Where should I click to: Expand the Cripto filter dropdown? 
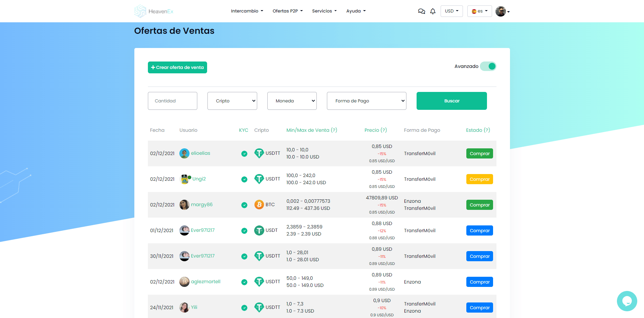pos(232,101)
